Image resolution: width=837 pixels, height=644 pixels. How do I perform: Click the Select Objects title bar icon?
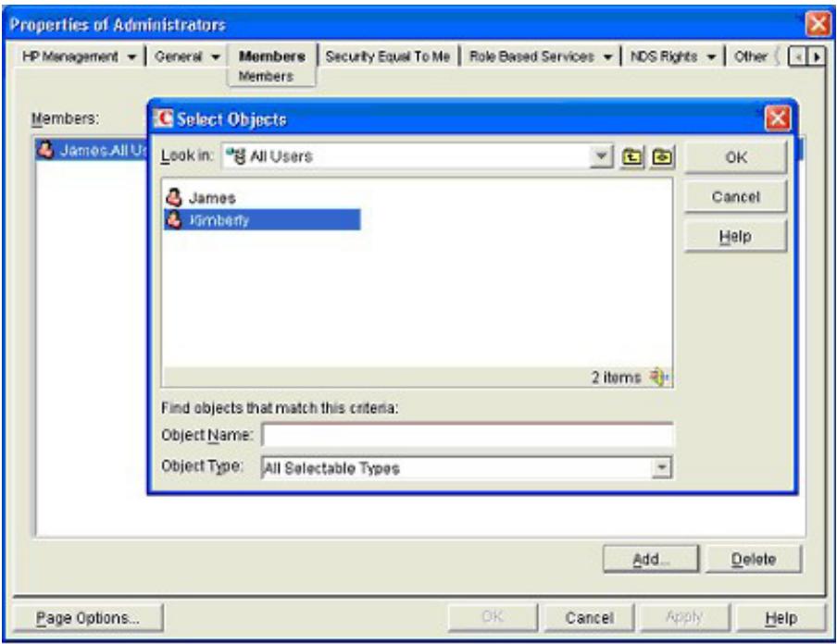(163, 118)
